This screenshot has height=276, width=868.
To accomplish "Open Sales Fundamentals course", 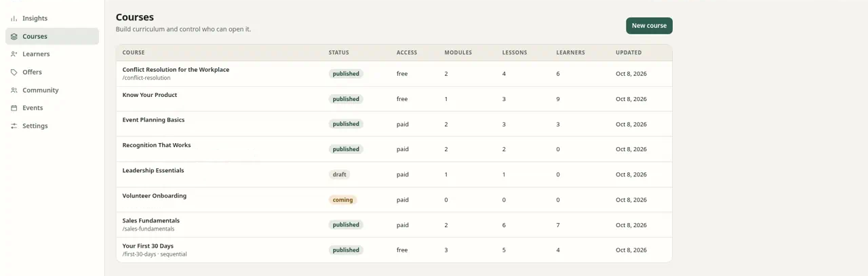I will (x=151, y=220).
